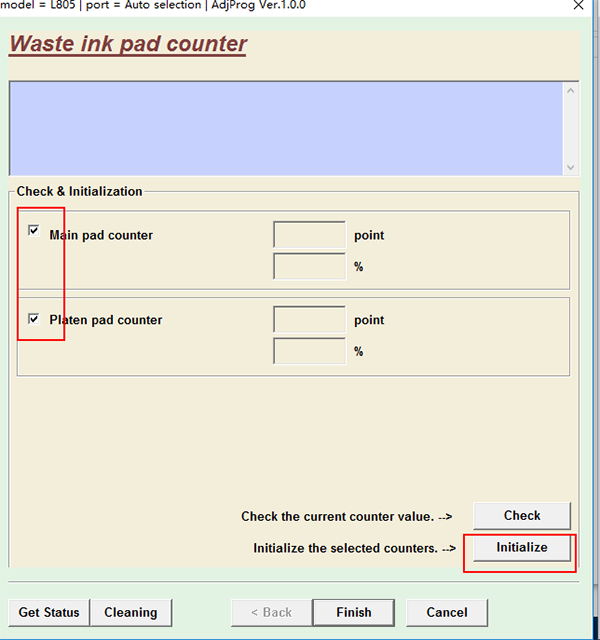
Task: Open the Cleaning function
Action: tap(130, 612)
